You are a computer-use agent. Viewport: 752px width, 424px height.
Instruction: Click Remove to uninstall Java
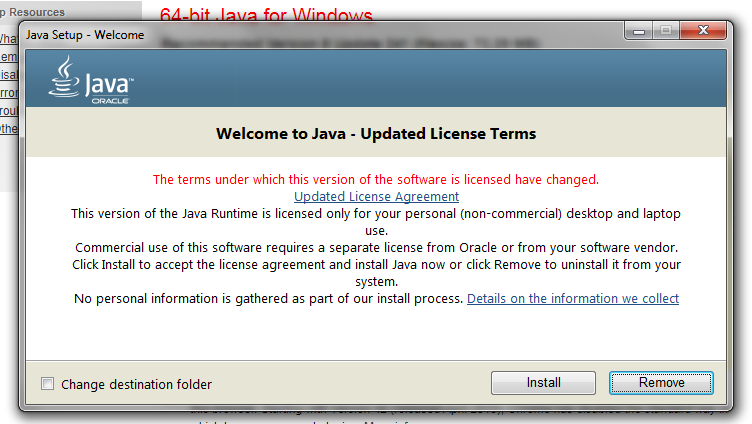(661, 383)
